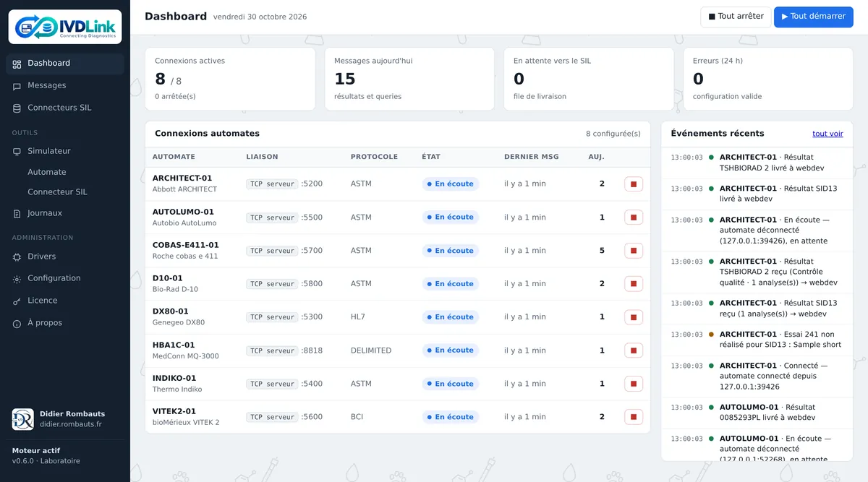Click Didier Rombauts avatar image
Image resolution: width=868 pixels, height=482 pixels.
pos(23,419)
